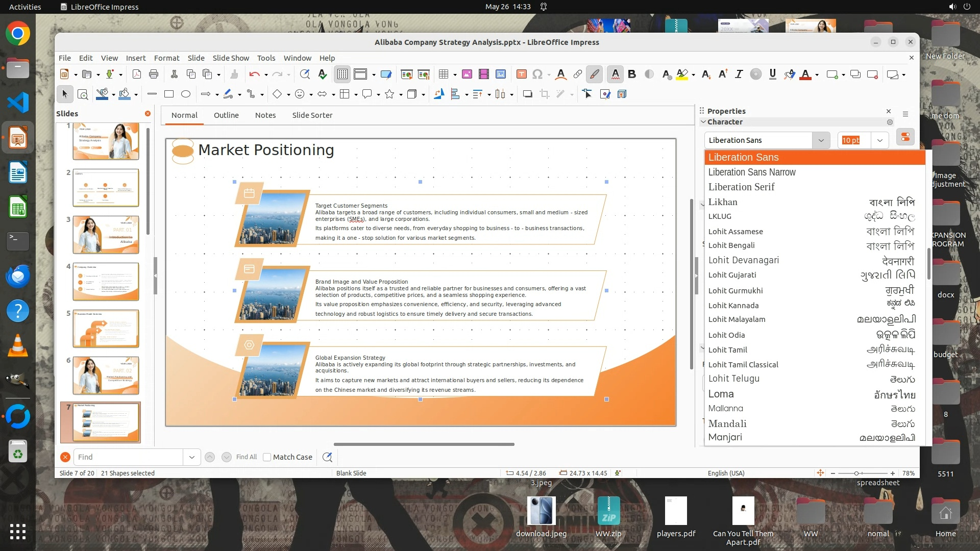Open the Slide Show menu

click(x=231, y=58)
